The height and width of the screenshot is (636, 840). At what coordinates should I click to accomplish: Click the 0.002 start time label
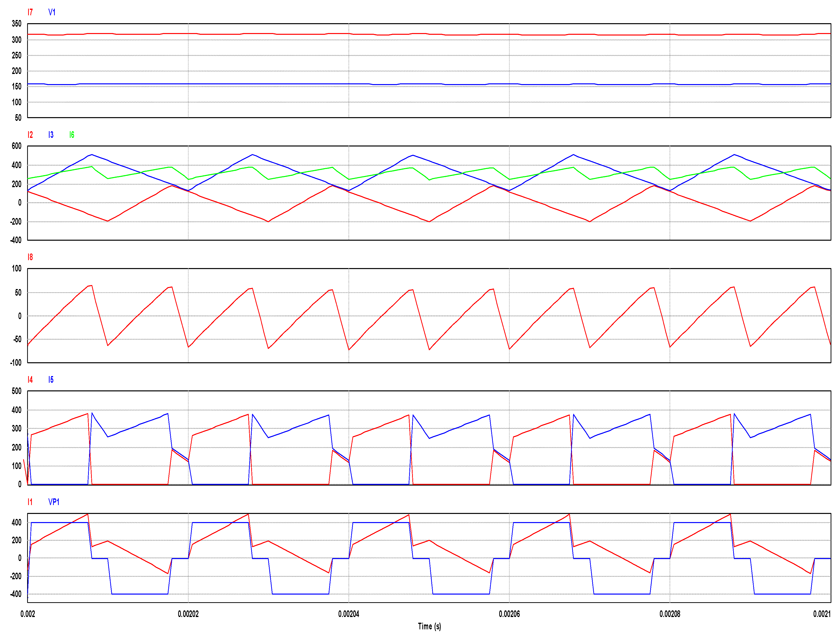pos(28,614)
